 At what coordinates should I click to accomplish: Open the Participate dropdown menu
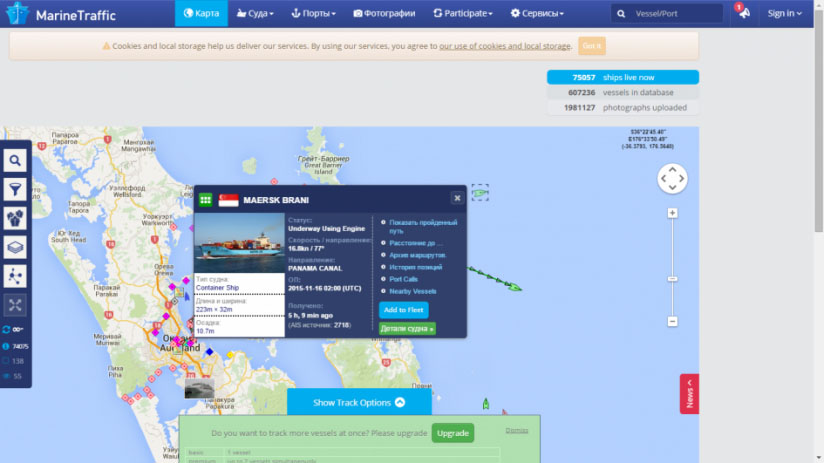point(463,13)
